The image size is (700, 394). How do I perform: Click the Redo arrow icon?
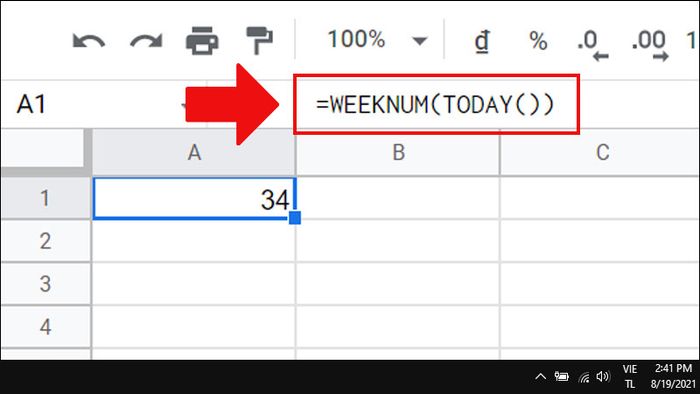tap(146, 41)
